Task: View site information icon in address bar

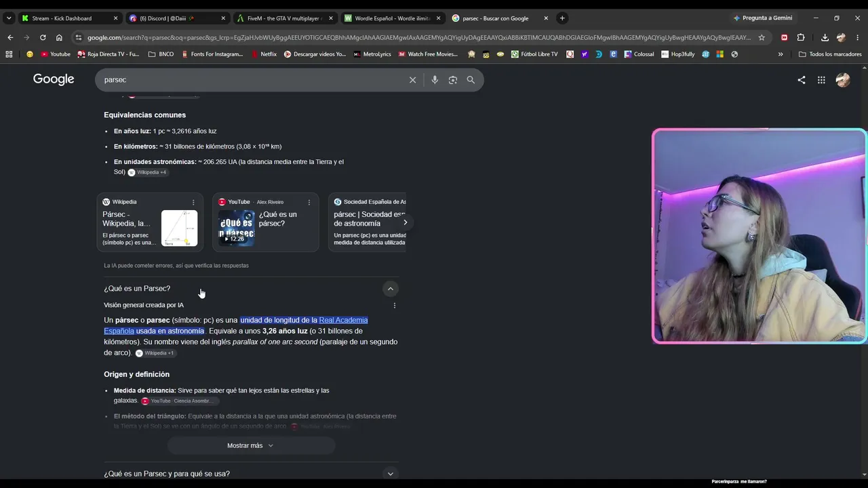Action: [x=79, y=37]
